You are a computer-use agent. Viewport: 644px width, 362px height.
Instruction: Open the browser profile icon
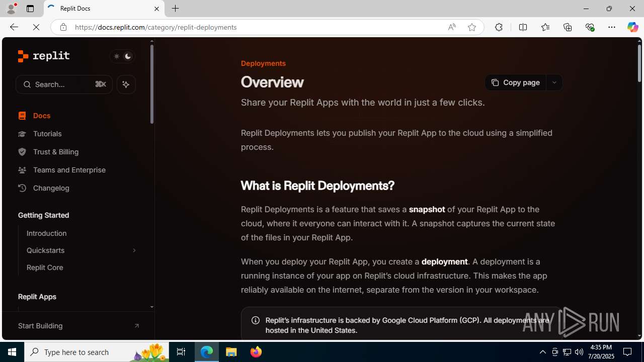[x=11, y=9]
